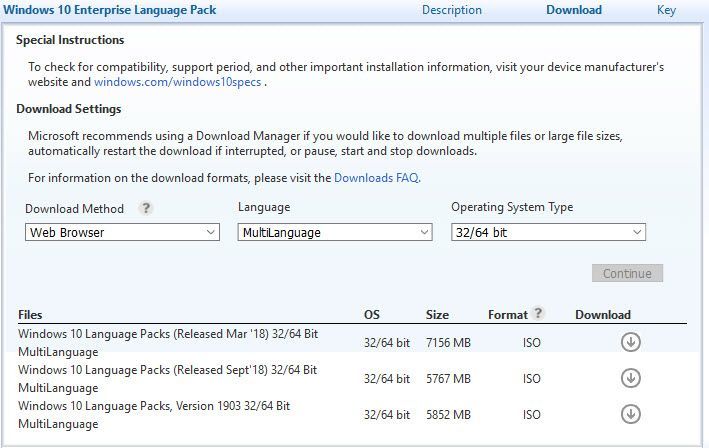Viewport: 709px width, 448px height.
Task: Select the Version 1903 Language Packs row
Action: [154, 414]
